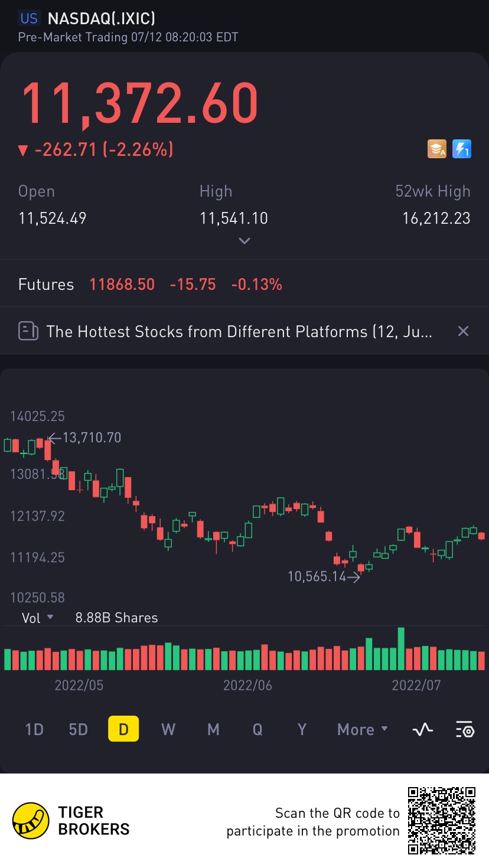The width and height of the screenshot is (489, 868).
Task: Switch to the 5D chart tab
Action: [x=78, y=730]
